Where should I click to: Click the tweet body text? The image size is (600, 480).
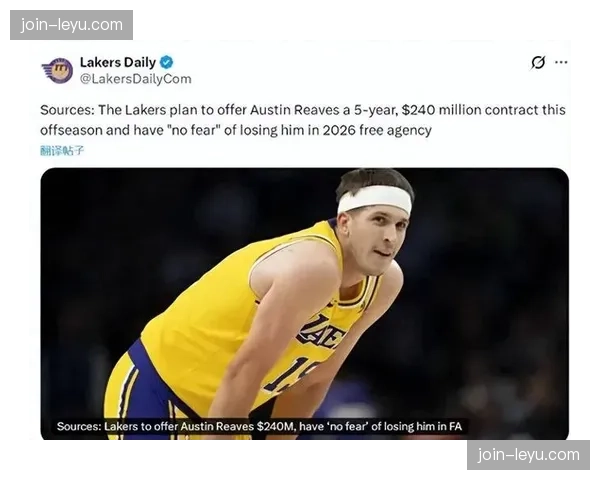click(303, 120)
